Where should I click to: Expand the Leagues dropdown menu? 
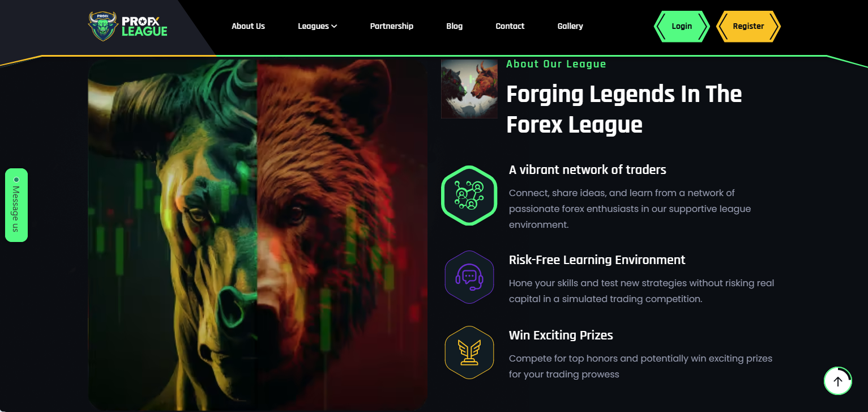tap(317, 26)
